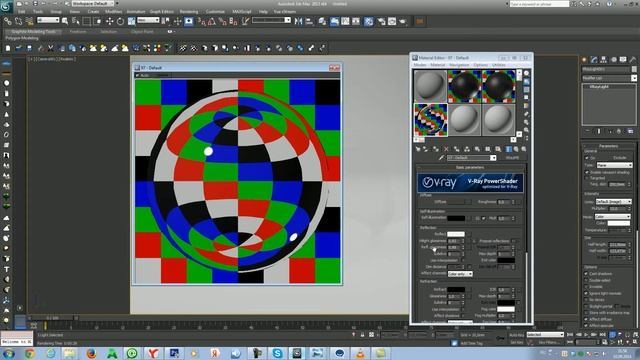Click Show Shaded Material in Viewport icon
The width and height of the screenshot is (640, 360).
[509, 149]
